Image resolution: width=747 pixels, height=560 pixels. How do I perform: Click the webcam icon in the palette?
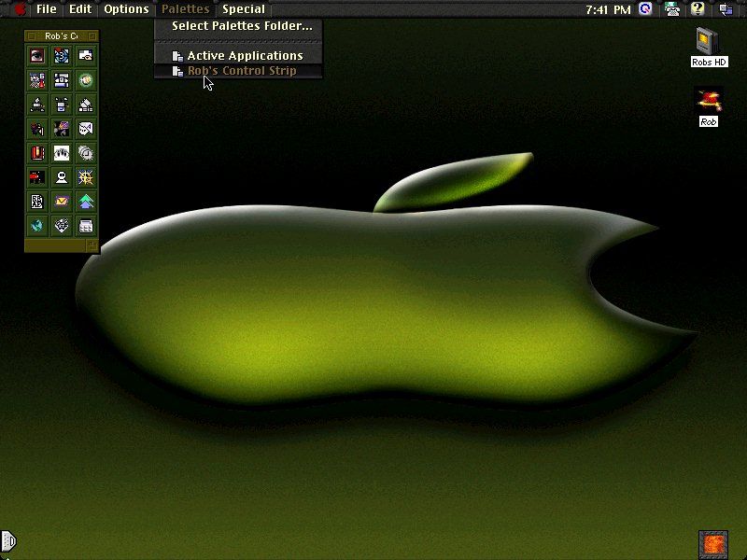click(x=61, y=176)
